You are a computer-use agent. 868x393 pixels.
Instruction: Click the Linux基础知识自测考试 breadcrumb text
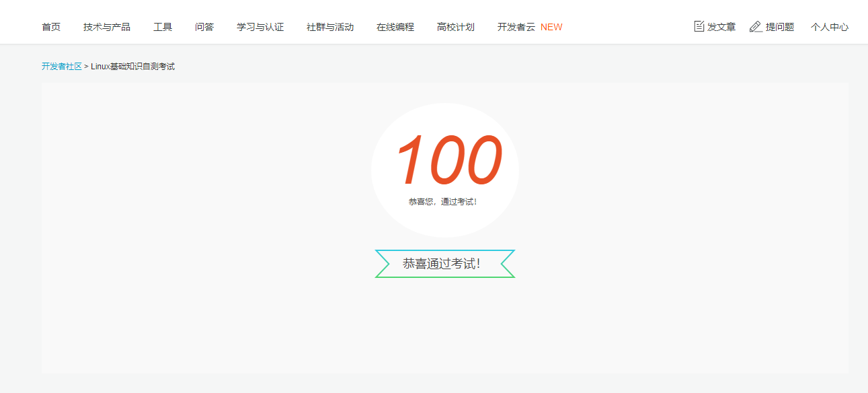132,67
